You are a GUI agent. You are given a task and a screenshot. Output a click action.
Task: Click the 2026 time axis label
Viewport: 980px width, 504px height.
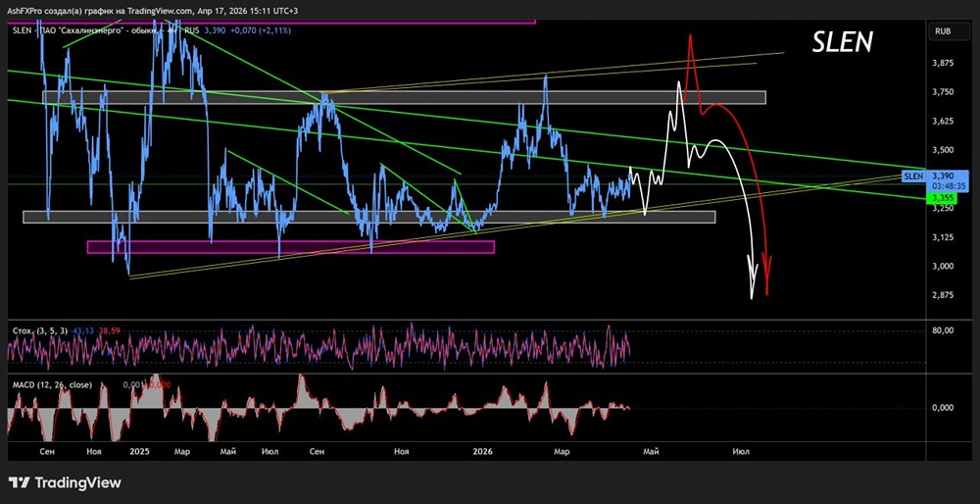click(x=482, y=451)
